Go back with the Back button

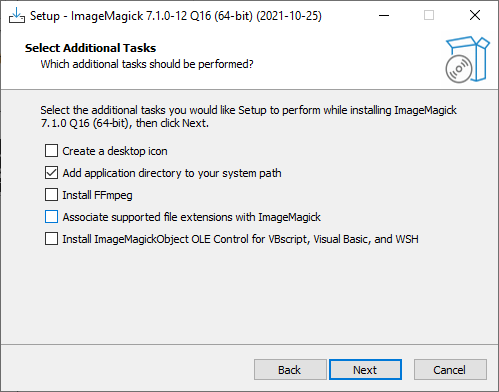pyautogui.click(x=290, y=370)
